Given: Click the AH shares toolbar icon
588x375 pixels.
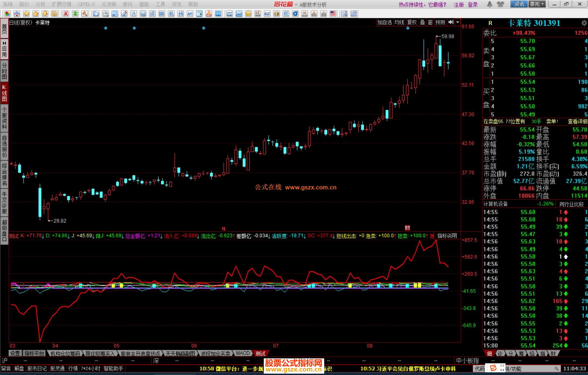Looking at the screenshot, I should tap(190, 14).
